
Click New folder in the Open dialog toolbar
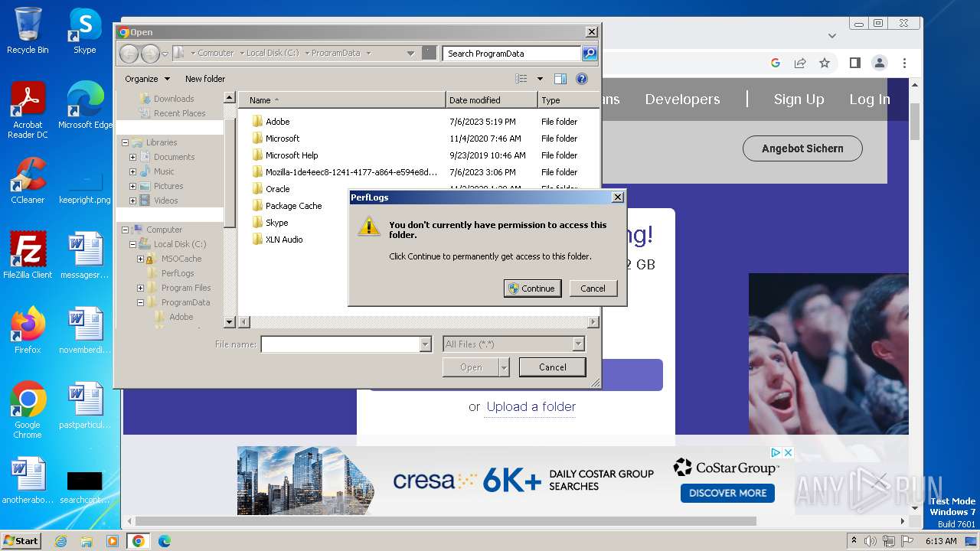(x=205, y=79)
